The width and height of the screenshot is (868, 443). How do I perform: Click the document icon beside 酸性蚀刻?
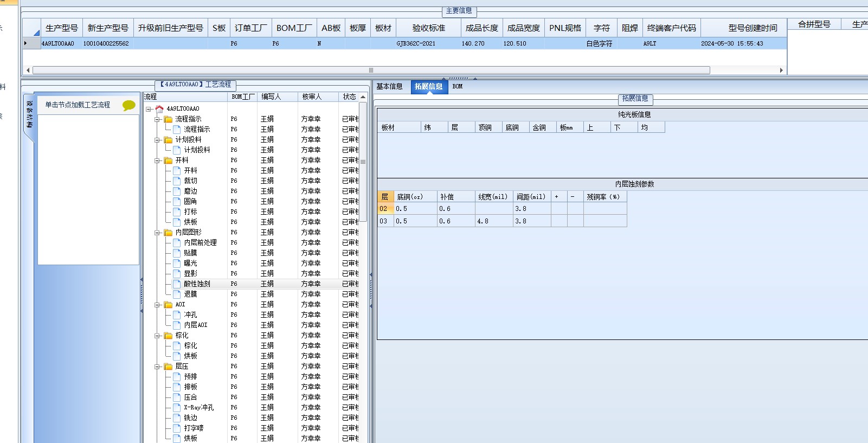(177, 284)
